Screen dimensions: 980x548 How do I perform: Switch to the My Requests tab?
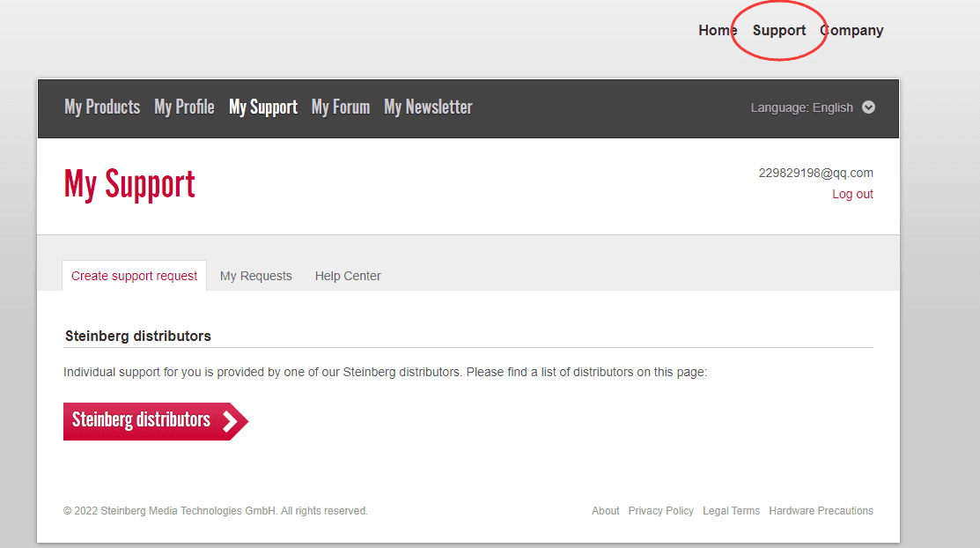(x=255, y=276)
